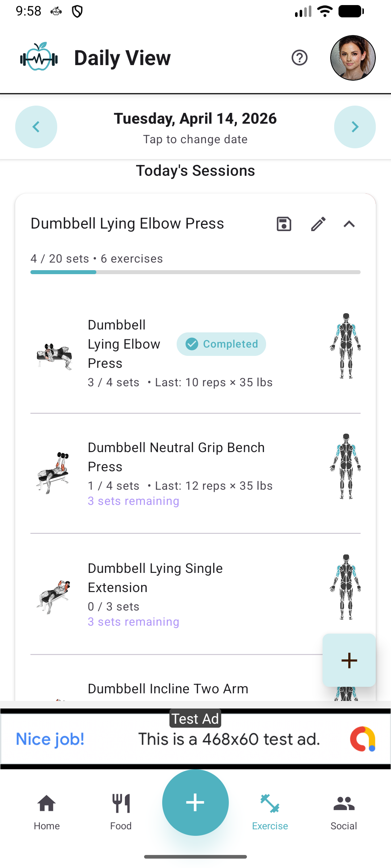Screen dimensions: 391x868
Task: Open the app's help question mark icon
Action: [x=298, y=58]
